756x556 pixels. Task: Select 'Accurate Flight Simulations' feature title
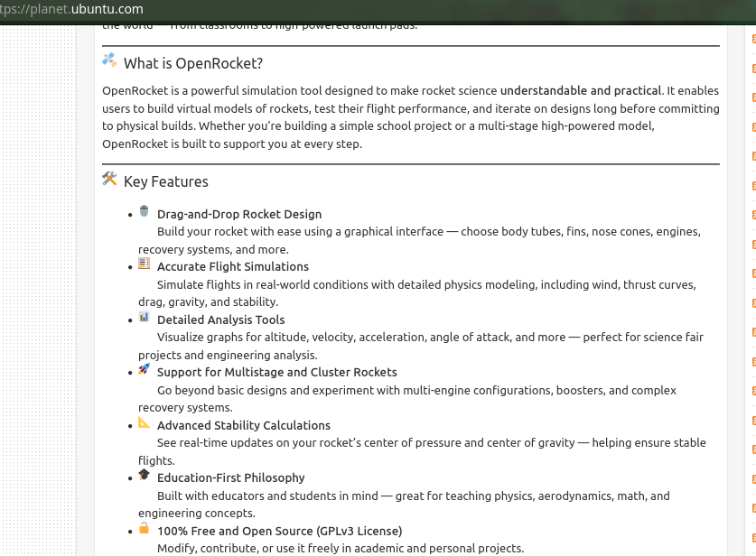(233, 267)
